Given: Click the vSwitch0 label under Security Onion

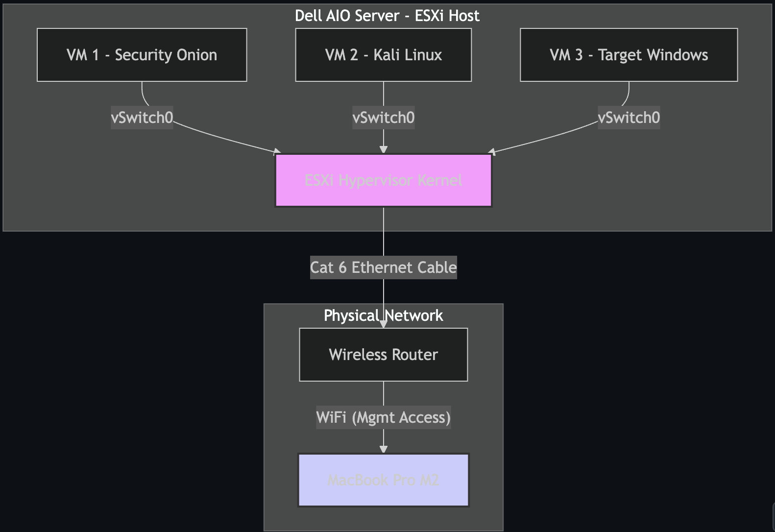Looking at the screenshot, I should [142, 118].
